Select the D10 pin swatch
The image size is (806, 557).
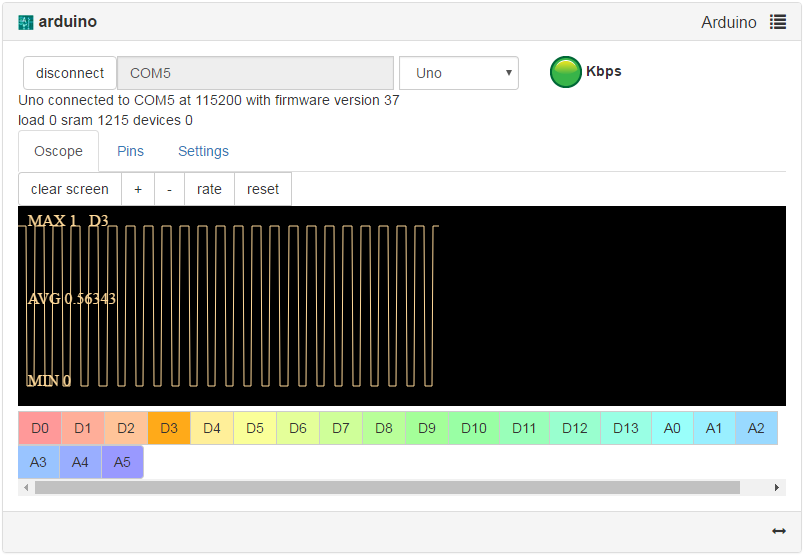474,428
